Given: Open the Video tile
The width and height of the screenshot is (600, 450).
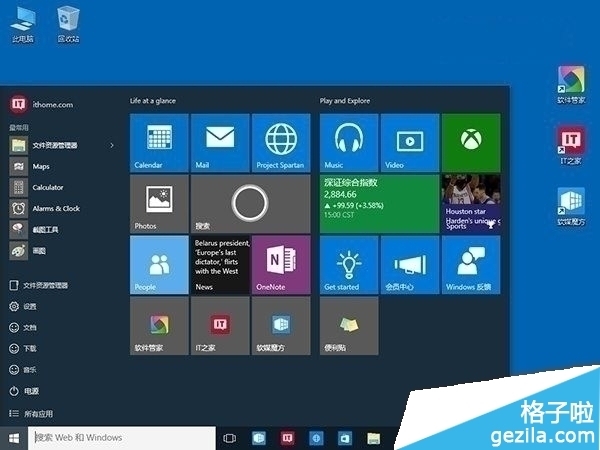Looking at the screenshot, I should 410,143.
